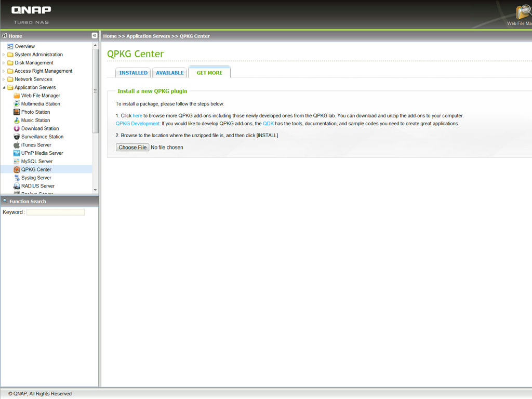Screen dimensions: 532x399
Task: Select the GET MORE tab
Action: (x=209, y=72)
